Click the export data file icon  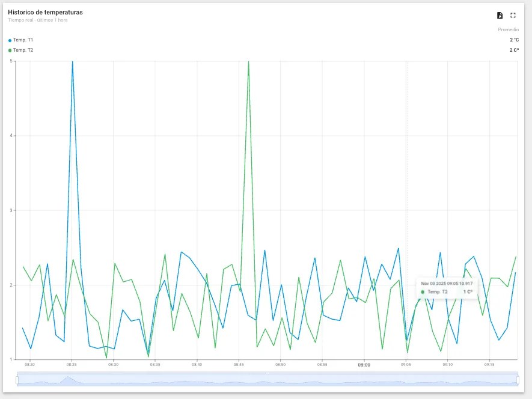500,16
